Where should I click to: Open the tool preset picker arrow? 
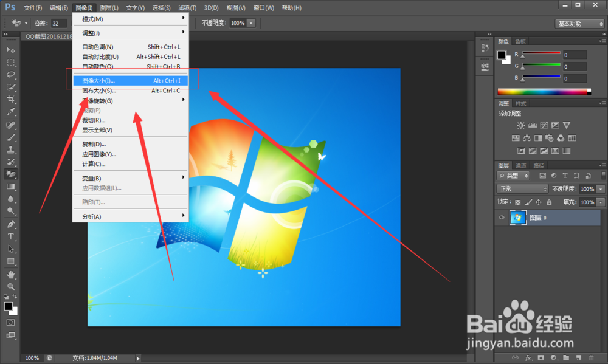tap(26, 23)
